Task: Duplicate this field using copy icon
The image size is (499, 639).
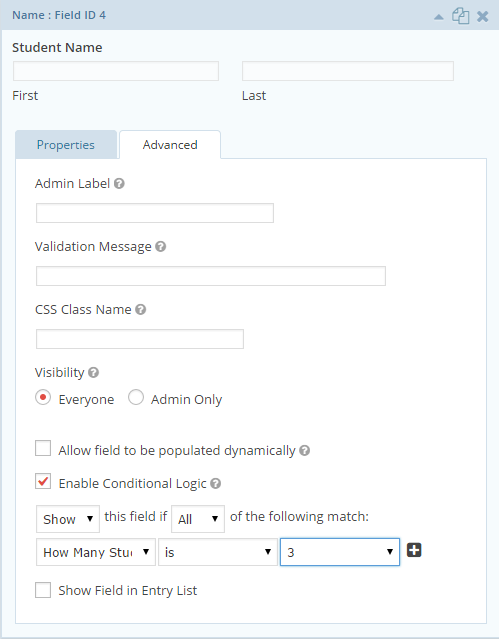Action: 461,16
